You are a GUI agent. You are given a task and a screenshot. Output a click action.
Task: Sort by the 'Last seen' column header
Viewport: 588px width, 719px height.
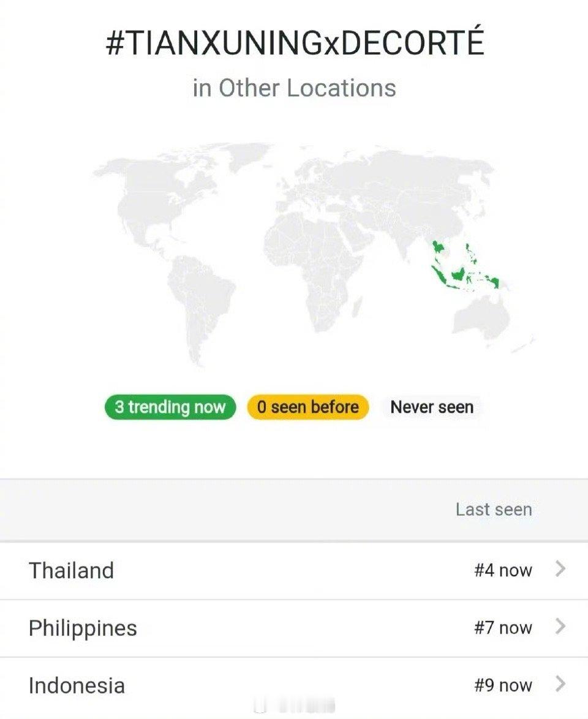click(494, 510)
